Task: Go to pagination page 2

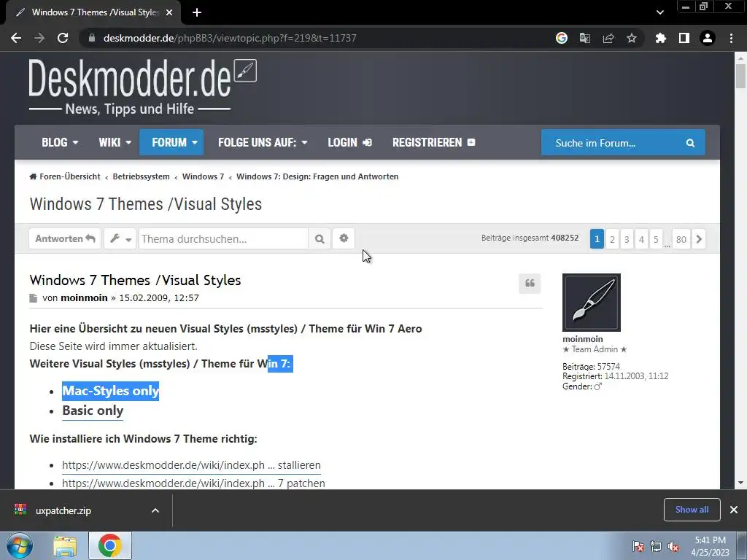Action: click(x=612, y=239)
